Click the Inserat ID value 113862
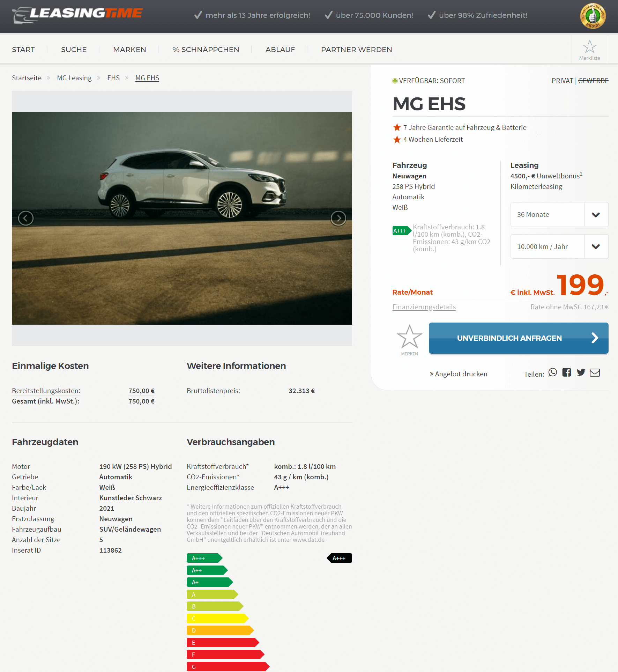This screenshot has height=672, width=618. pyautogui.click(x=111, y=550)
